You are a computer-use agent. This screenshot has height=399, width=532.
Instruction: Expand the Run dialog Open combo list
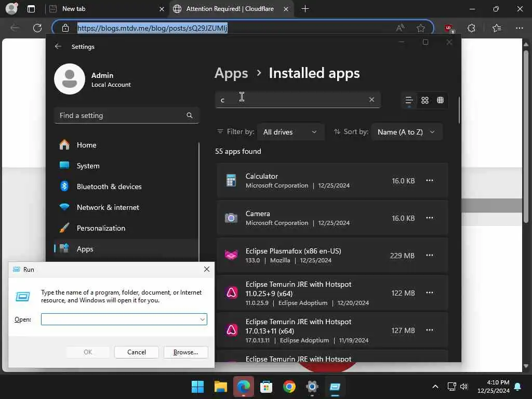pos(202,320)
